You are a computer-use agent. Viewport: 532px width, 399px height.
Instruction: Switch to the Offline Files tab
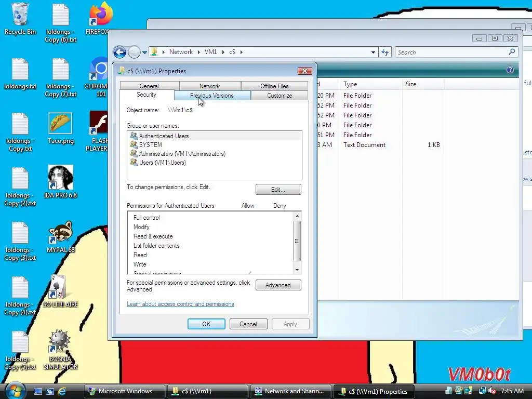[x=274, y=86]
